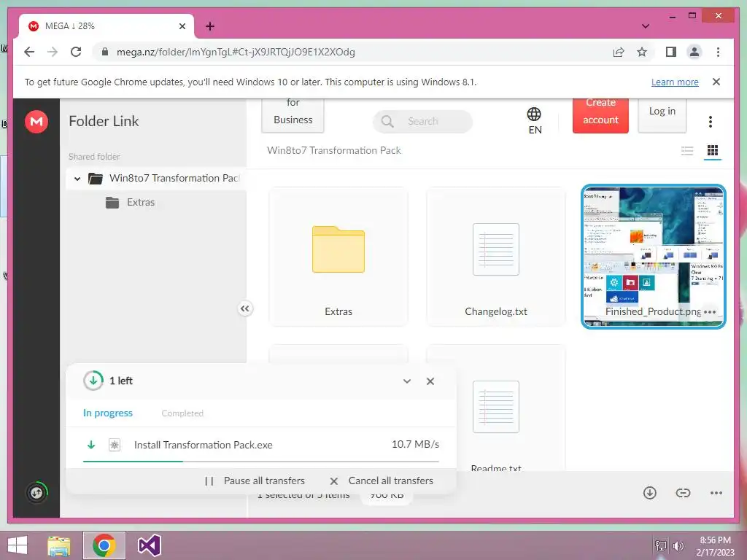The height and width of the screenshot is (560, 747).
Task: Click the volume icon in the system tray
Action: pyautogui.click(x=678, y=546)
